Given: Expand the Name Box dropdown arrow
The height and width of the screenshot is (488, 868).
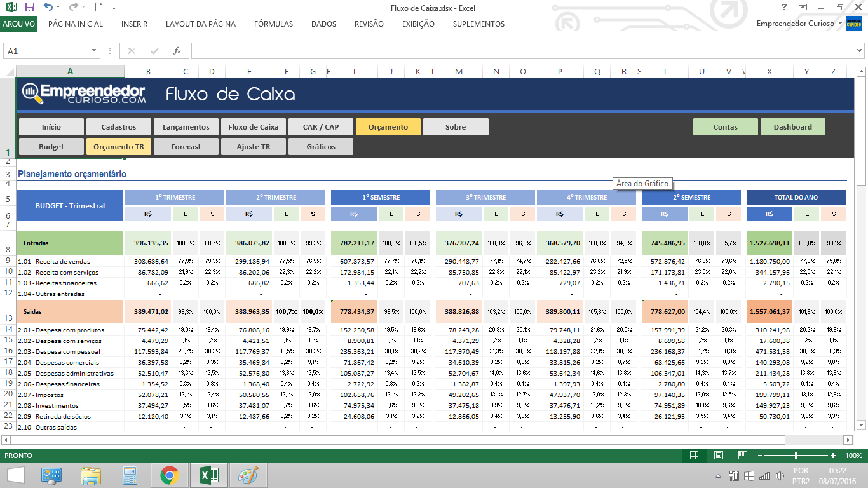Looking at the screenshot, I should [94, 51].
